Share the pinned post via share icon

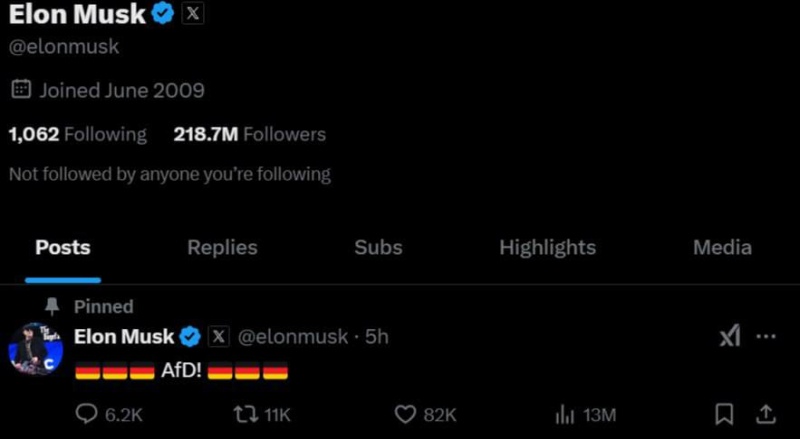765,414
